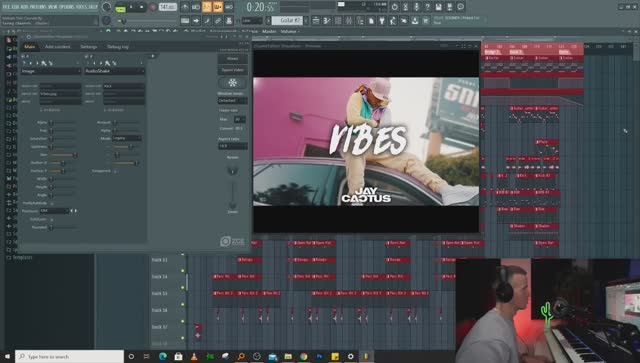Open the Image effect dropdown
The width and height of the screenshot is (640, 363).
pyautogui.click(x=51, y=71)
